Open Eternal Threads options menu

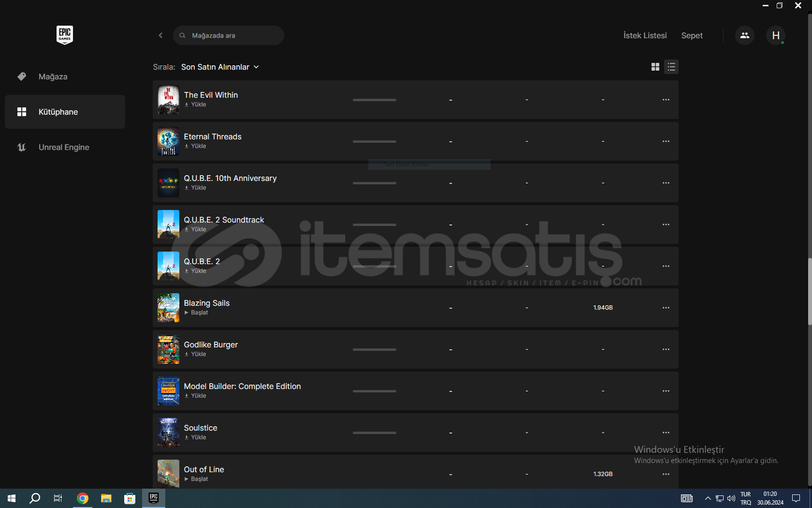(666, 141)
